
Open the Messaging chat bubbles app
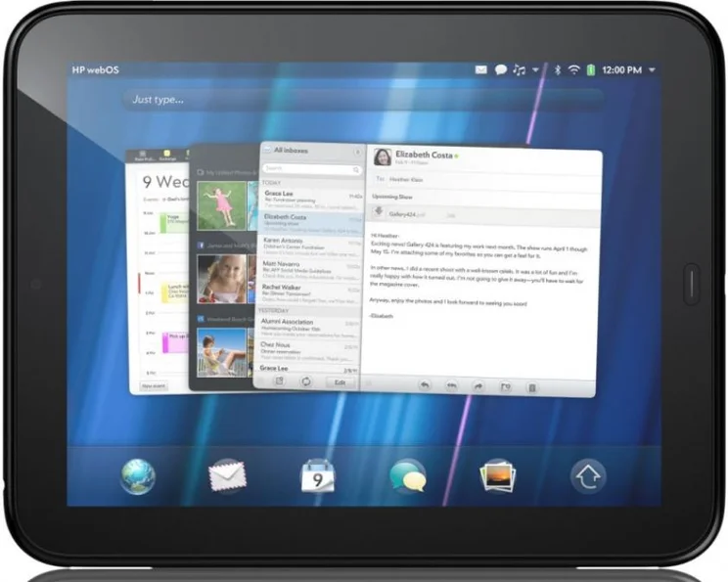(x=407, y=475)
